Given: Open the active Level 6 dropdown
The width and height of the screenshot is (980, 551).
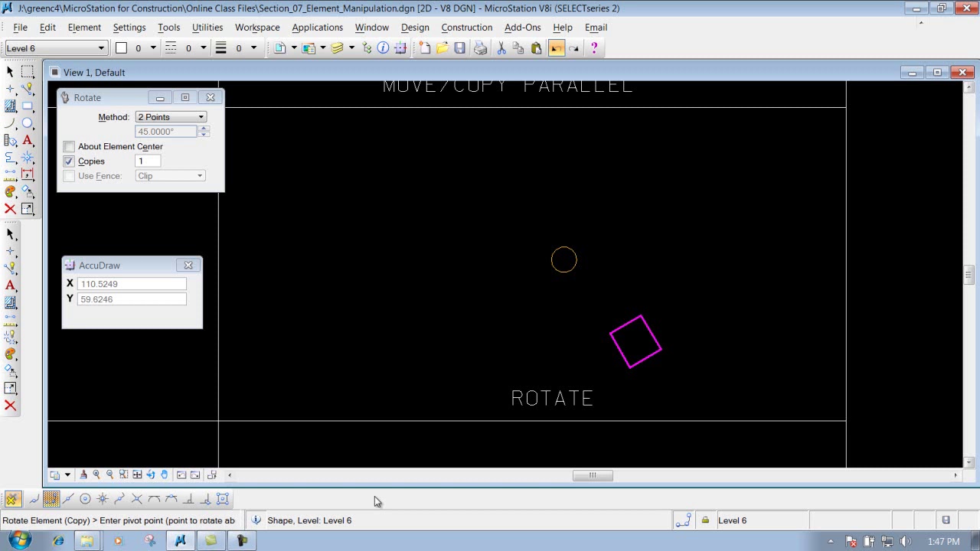Looking at the screenshot, I should tap(55, 48).
